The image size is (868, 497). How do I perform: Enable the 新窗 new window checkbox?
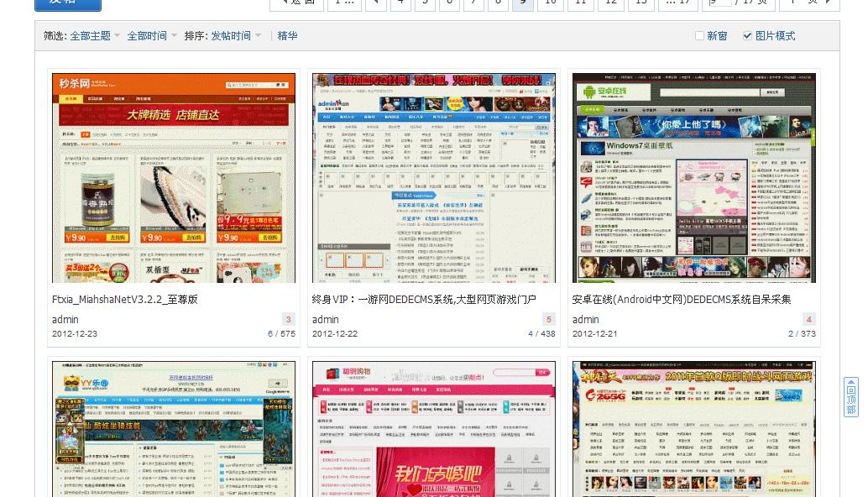click(700, 36)
